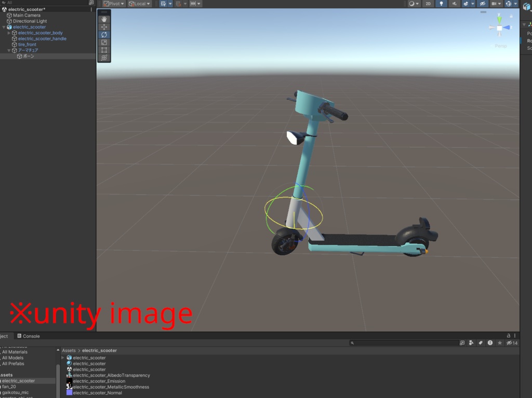Select the Hand tool in the scene toolbar
Image resolution: width=532 pixels, height=398 pixels.
pyautogui.click(x=104, y=19)
